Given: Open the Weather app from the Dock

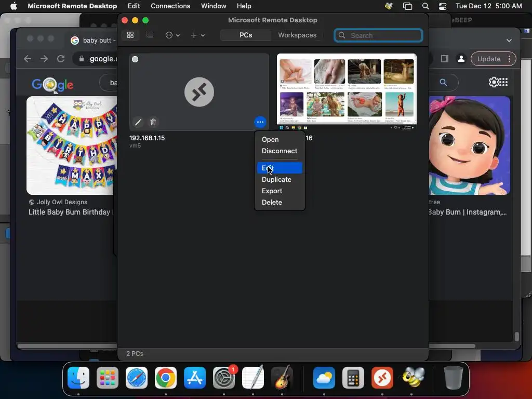Looking at the screenshot, I should click(x=324, y=378).
